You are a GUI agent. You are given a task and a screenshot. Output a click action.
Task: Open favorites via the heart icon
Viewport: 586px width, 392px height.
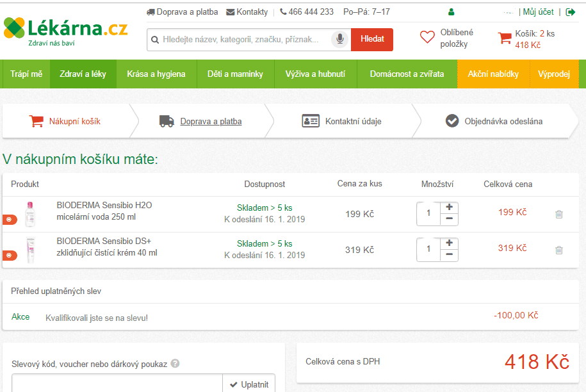[427, 38]
